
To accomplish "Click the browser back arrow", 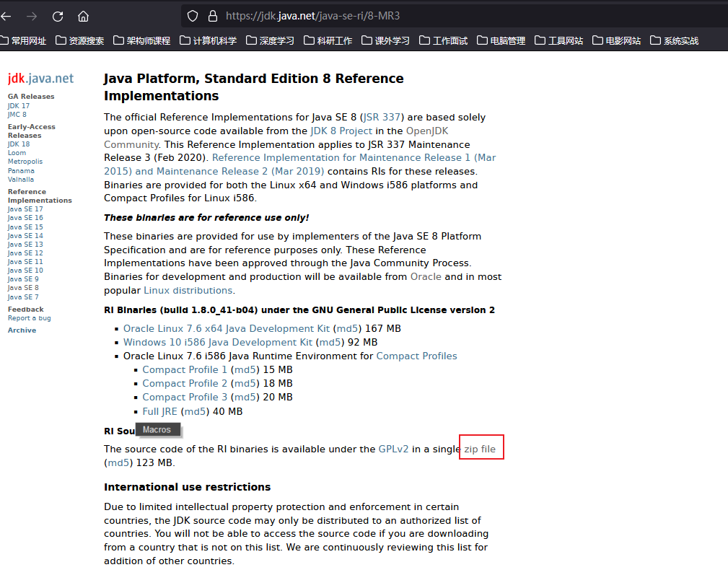I will [6, 17].
